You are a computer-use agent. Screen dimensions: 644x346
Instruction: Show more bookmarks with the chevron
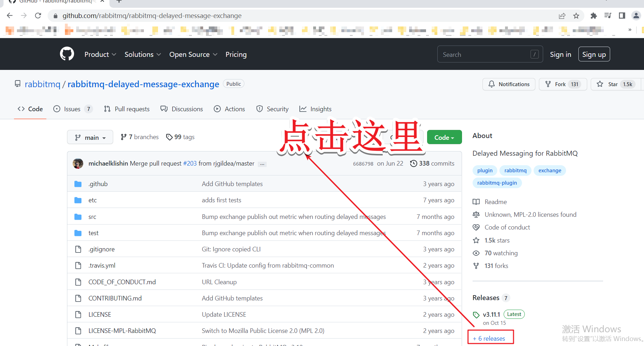pyautogui.click(x=630, y=30)
